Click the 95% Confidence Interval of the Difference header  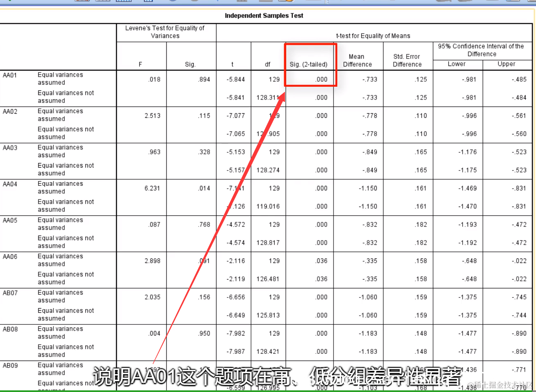point(481,50)
